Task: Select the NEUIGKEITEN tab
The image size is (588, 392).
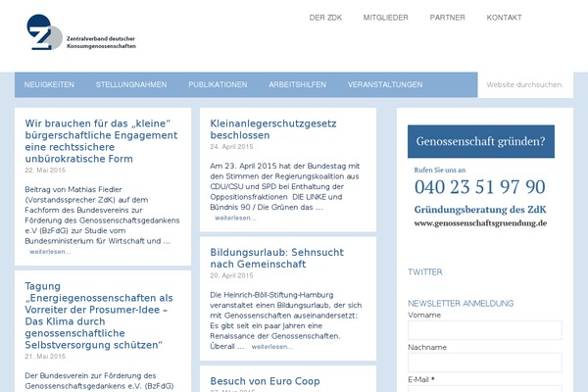Action: point(49,85)
